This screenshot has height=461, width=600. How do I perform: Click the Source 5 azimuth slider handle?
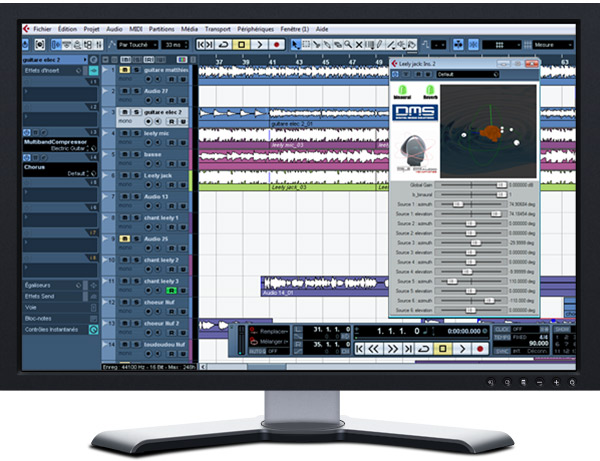(452, 281)
